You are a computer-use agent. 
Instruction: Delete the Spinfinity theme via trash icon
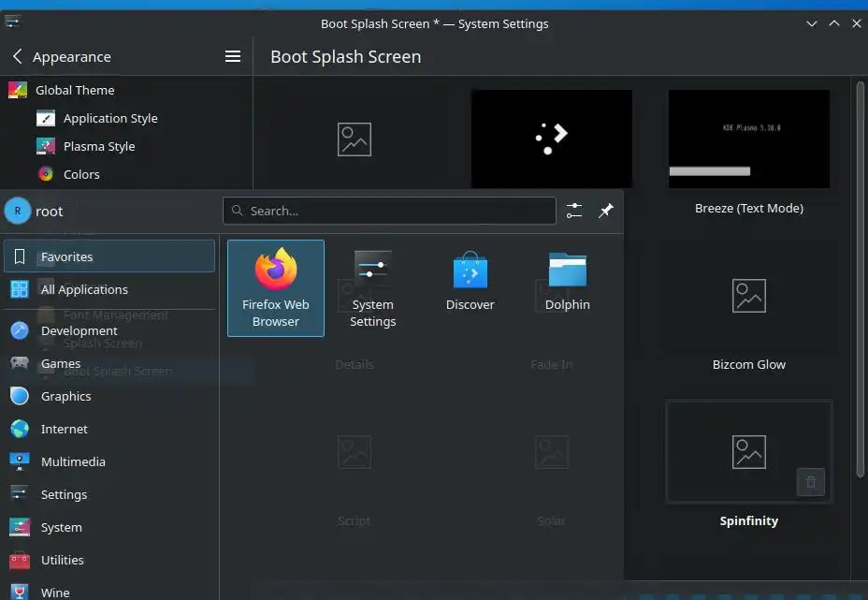click(x=811, y=482)
